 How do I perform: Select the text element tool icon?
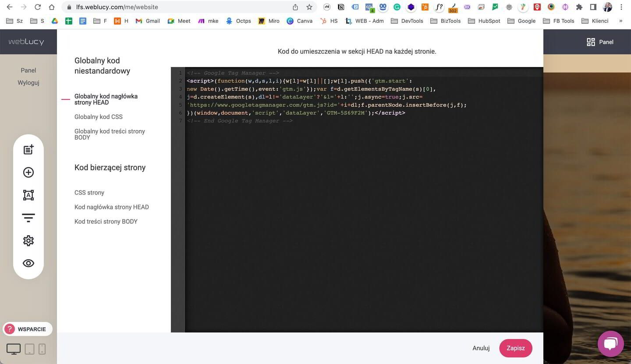[28, 195]
